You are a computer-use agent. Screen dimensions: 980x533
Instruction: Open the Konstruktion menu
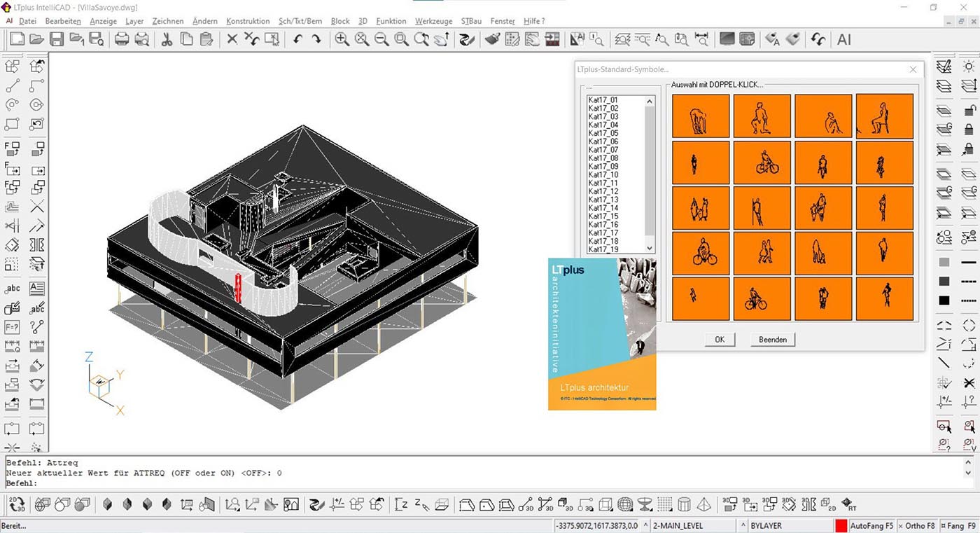tap(248, 21)
